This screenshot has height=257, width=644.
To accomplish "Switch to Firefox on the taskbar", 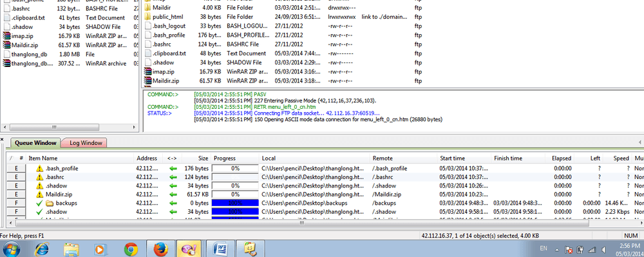I will [160, 249].
